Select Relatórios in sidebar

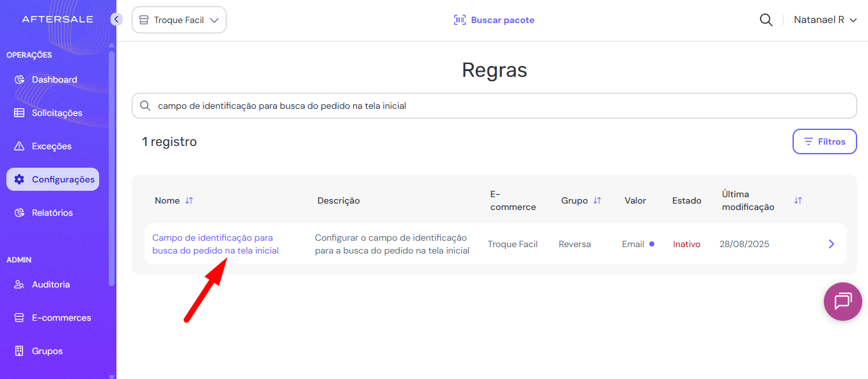tap(52, 213)
